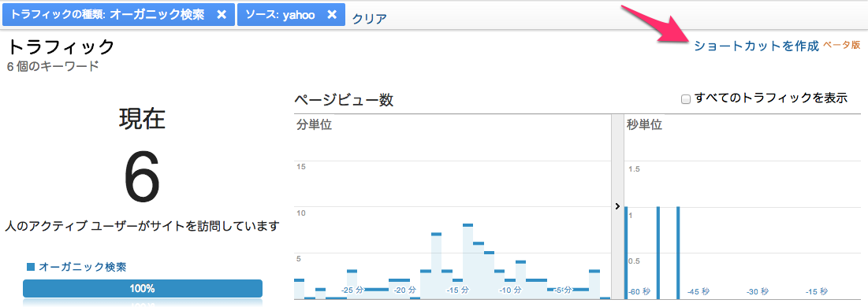Click the active users count 6
Screen dimensions: 868x307
142,177
